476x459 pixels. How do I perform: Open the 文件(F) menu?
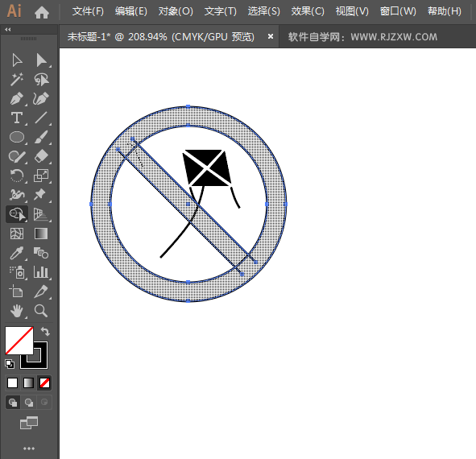[x=88, y=11]
